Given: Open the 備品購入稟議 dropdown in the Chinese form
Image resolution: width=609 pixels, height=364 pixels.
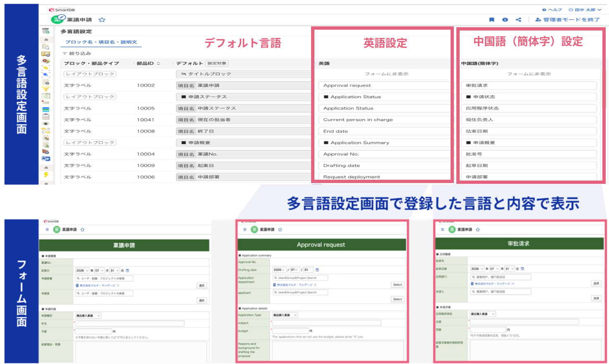Looking at the screenshot, I should (482, 314).
